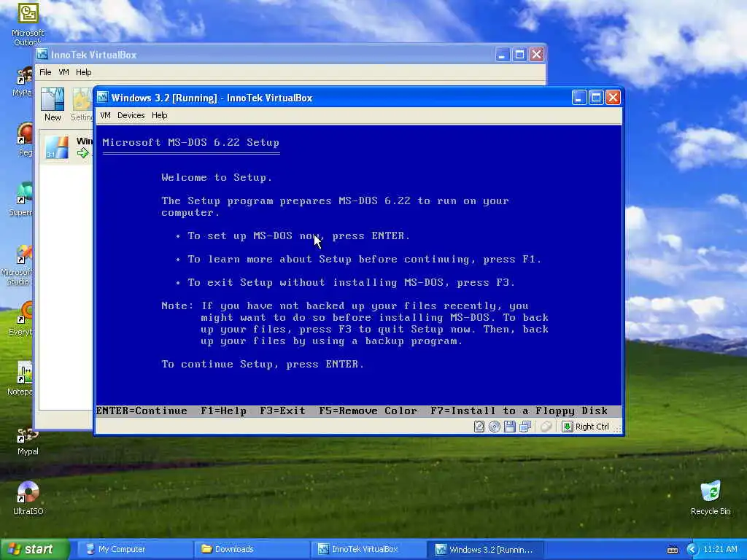Maximize the InnoTek VirtualBox manager window
Image resolution: width=747 pixels, height=560 pixels.
pyautogui.click(x=519, y=55)
